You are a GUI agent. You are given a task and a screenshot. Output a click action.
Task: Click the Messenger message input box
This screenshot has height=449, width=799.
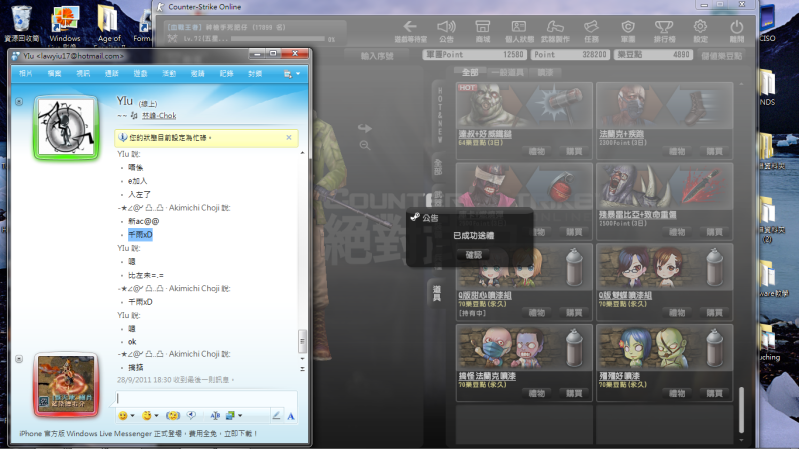pyautogui.click(x=205, y=398)
